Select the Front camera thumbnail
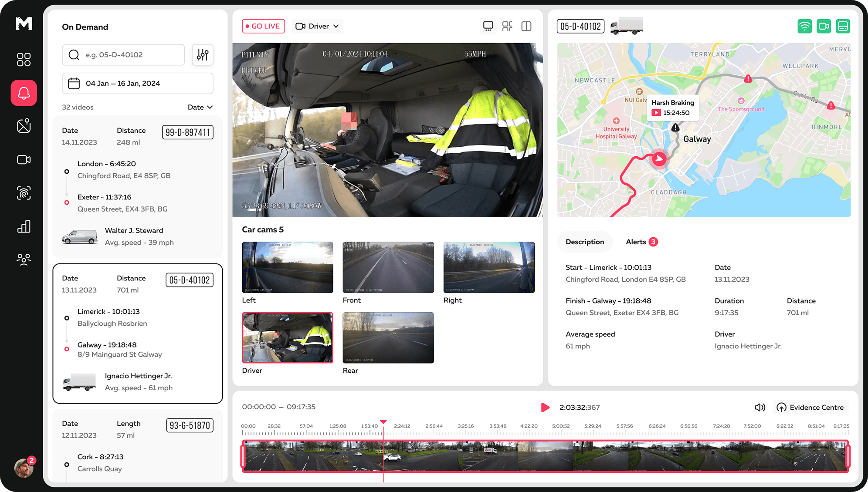 click(x=388, y=267)
